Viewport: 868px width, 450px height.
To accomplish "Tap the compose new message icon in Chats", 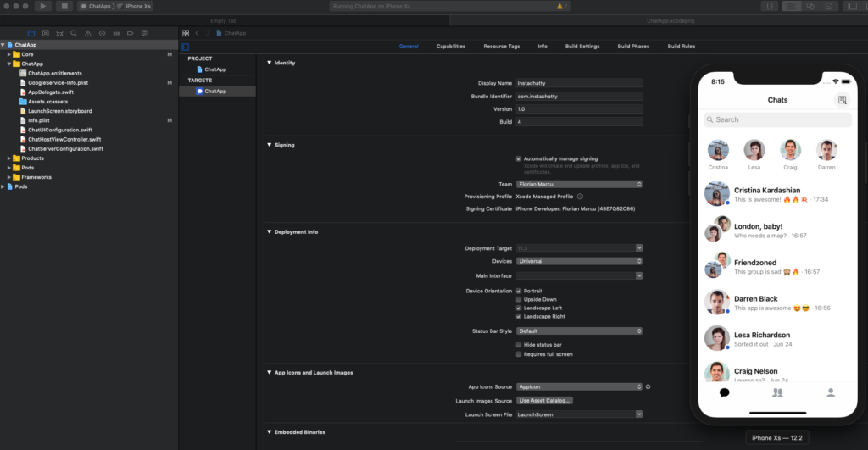I will tap(842, 100).
